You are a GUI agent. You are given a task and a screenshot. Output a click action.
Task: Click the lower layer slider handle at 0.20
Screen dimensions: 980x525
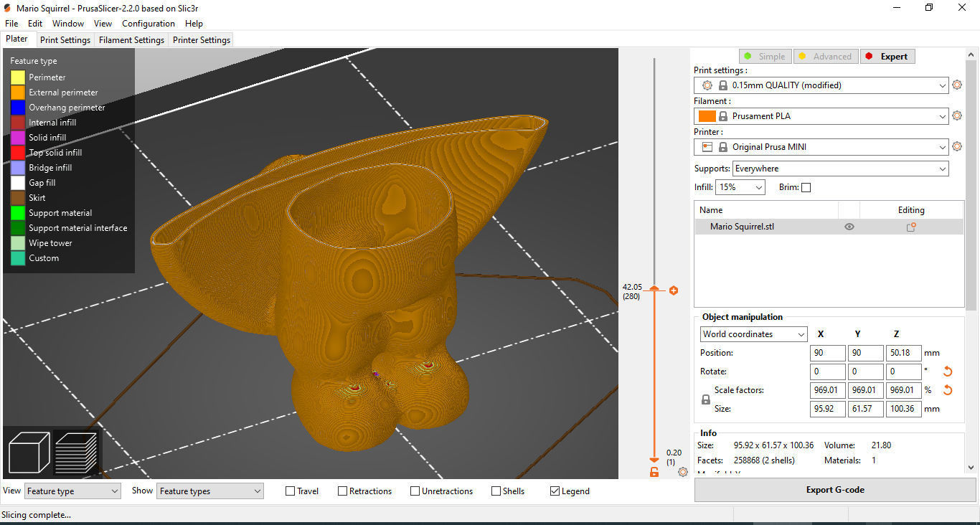click(x=654, y=460)
